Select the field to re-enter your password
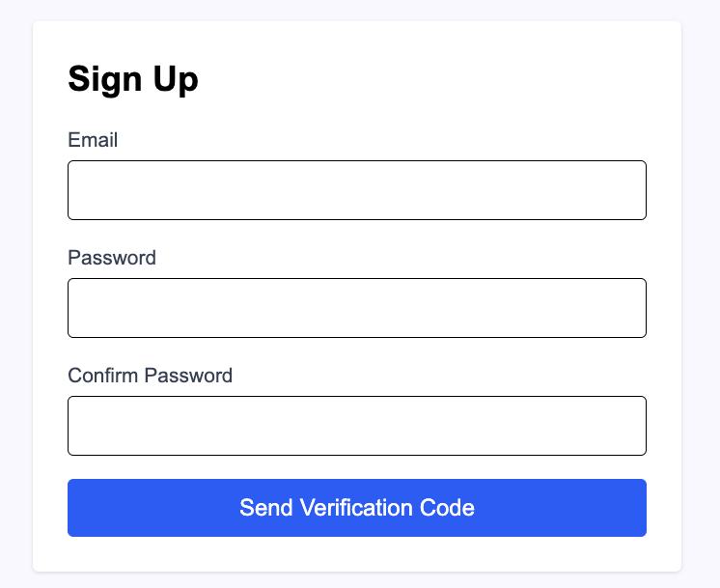 [x=356, y=426]
